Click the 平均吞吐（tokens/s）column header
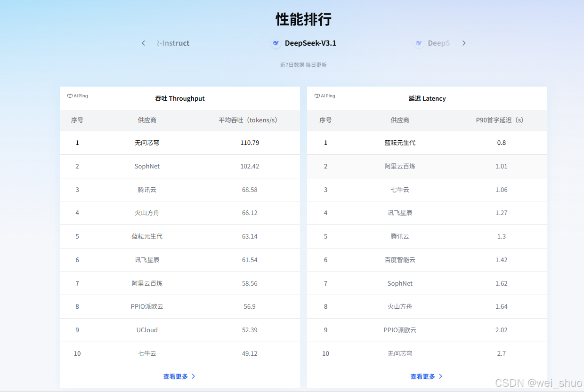Viewport: 584px width, 392px height. [x=250, y=120]
